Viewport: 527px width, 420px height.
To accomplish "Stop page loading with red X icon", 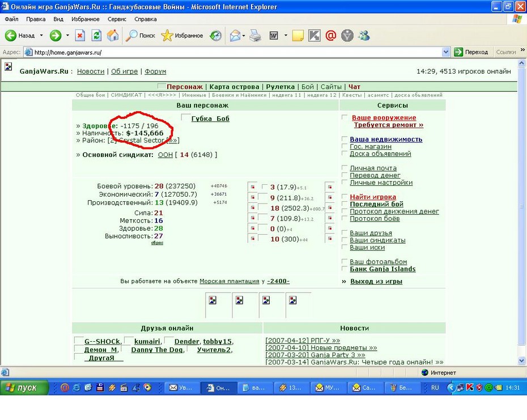I will [x=80, y=35].
